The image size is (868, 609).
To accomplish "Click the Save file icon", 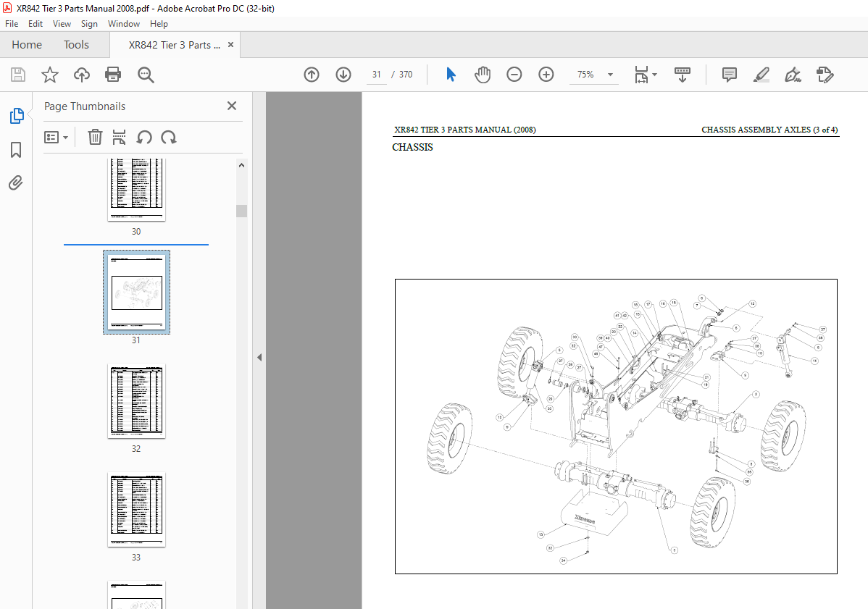I will [18, 75].
